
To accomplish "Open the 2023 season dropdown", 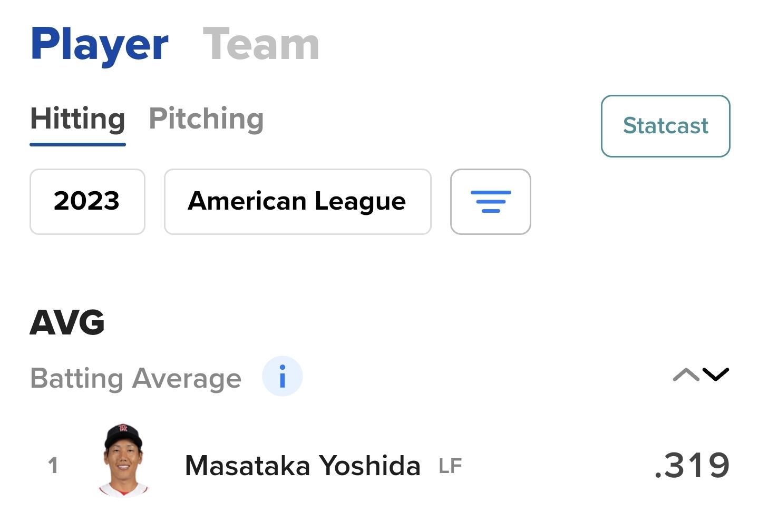I will pyautogui.click(x=87, y=202).
